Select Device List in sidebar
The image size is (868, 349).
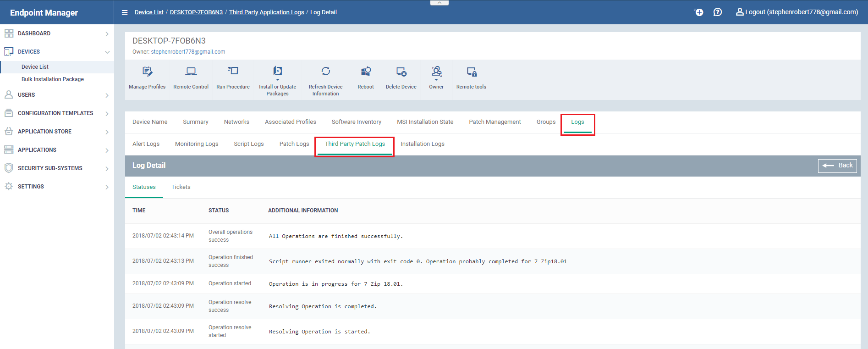[x=35, y=67]
